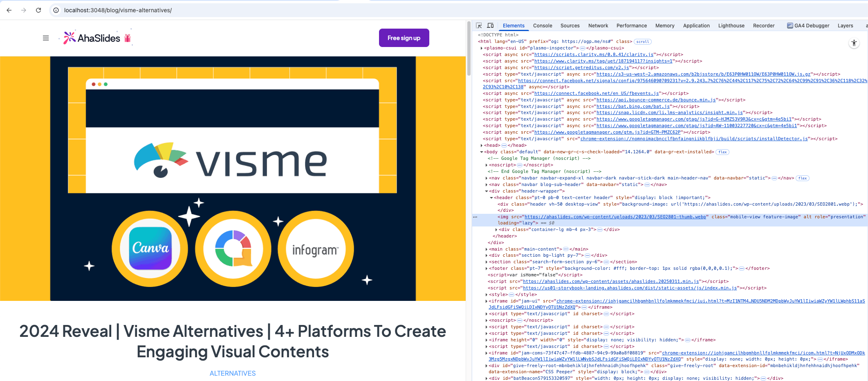
Task: Click the browser back arrow
Action: (9, 10)
